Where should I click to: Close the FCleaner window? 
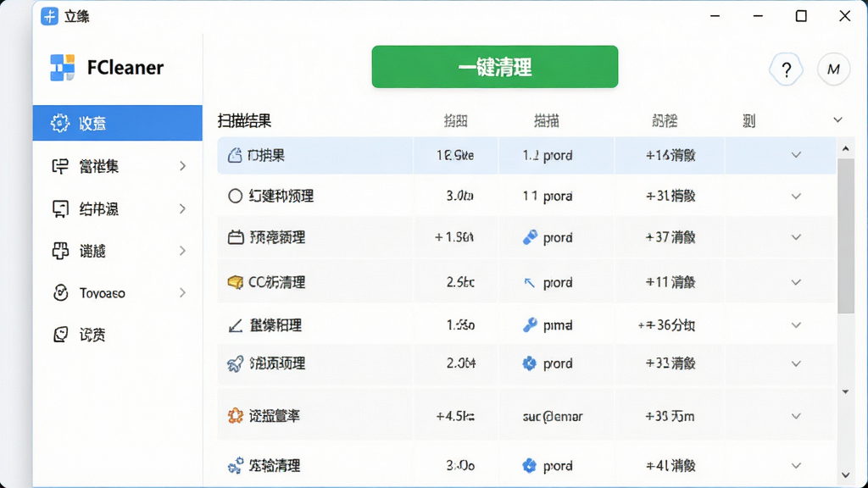(x=845, y=16)
